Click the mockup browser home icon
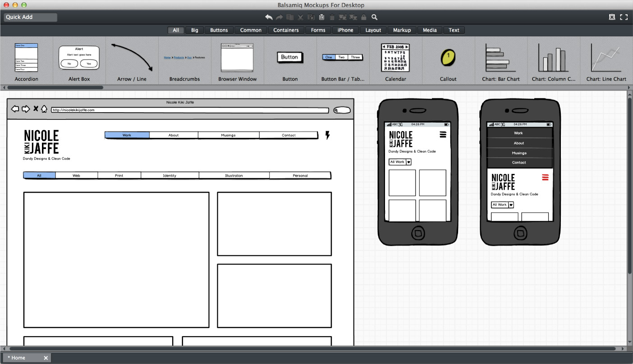This screenshot has width=633, height=364. [x=44, y=109]
